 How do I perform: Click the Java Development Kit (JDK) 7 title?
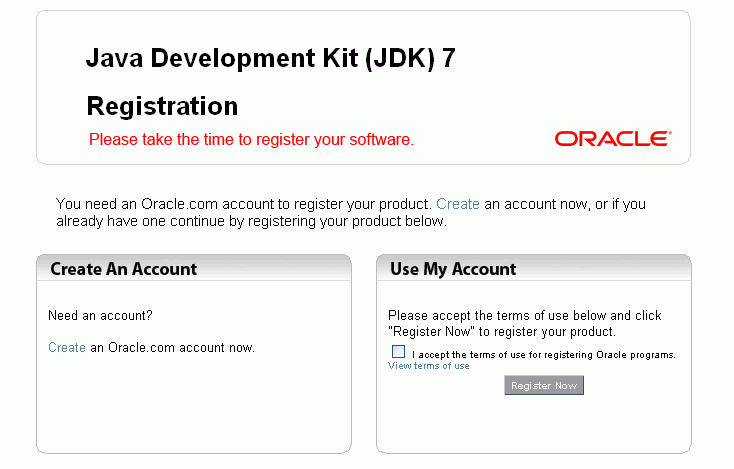pyautogui.click(x=271, y=59)
